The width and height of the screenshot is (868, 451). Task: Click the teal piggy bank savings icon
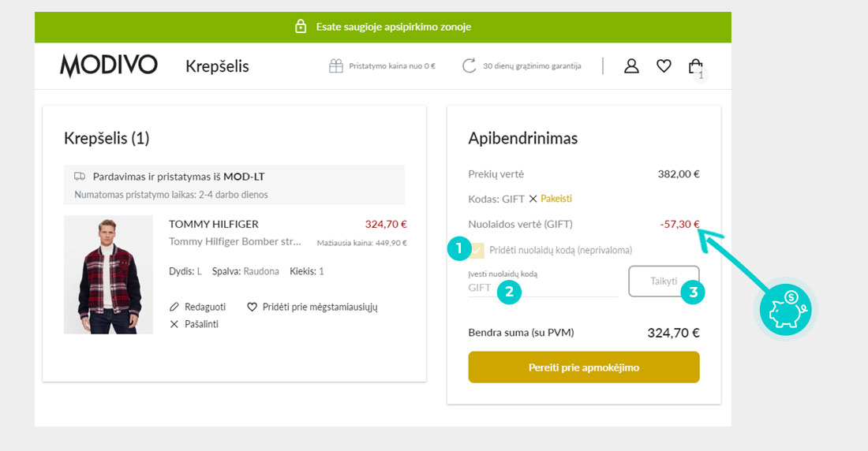pyautogui.click(x=785, y=309)
